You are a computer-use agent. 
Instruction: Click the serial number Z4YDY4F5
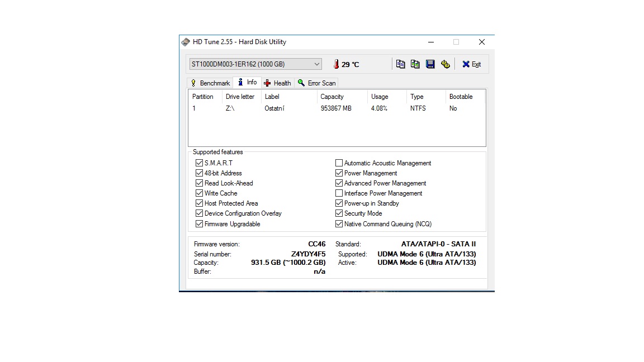[309, 254]
